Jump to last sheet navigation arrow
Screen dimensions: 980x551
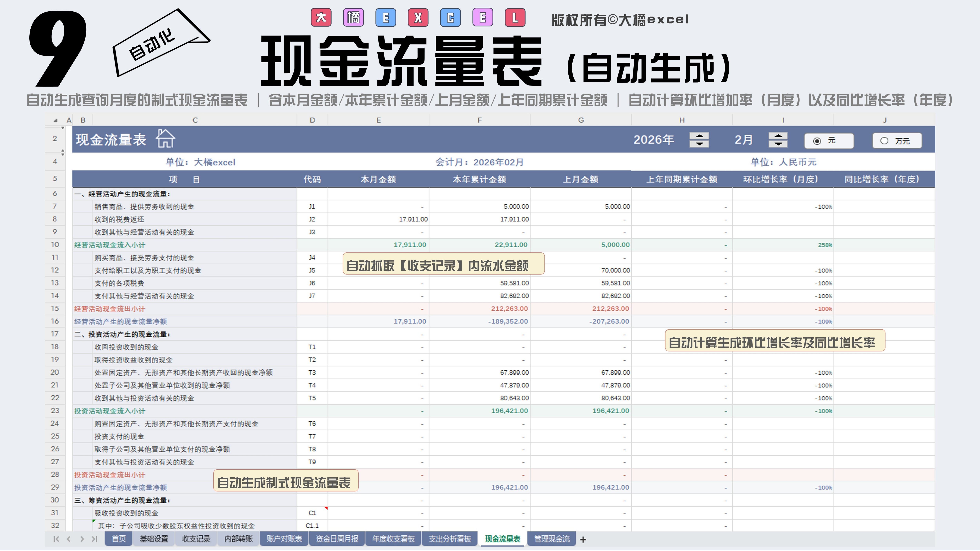pyautogui.click(x=94, y=539)
